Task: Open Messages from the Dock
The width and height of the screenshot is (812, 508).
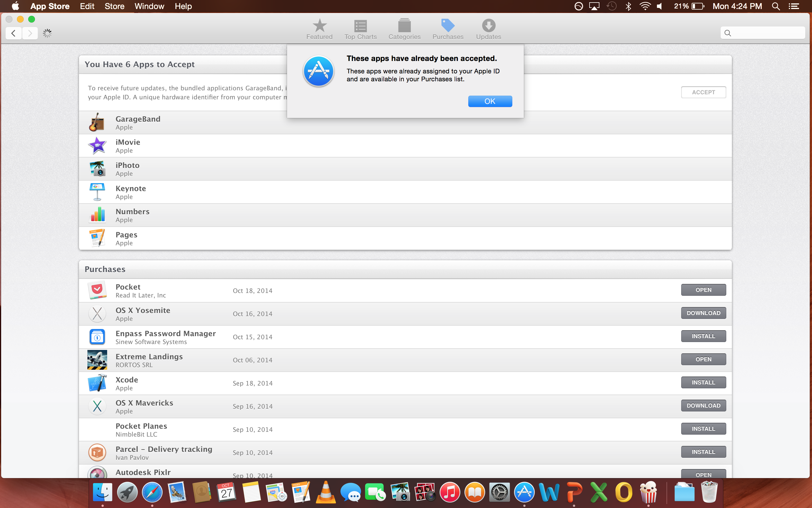Action: click(x=350, y=492)
